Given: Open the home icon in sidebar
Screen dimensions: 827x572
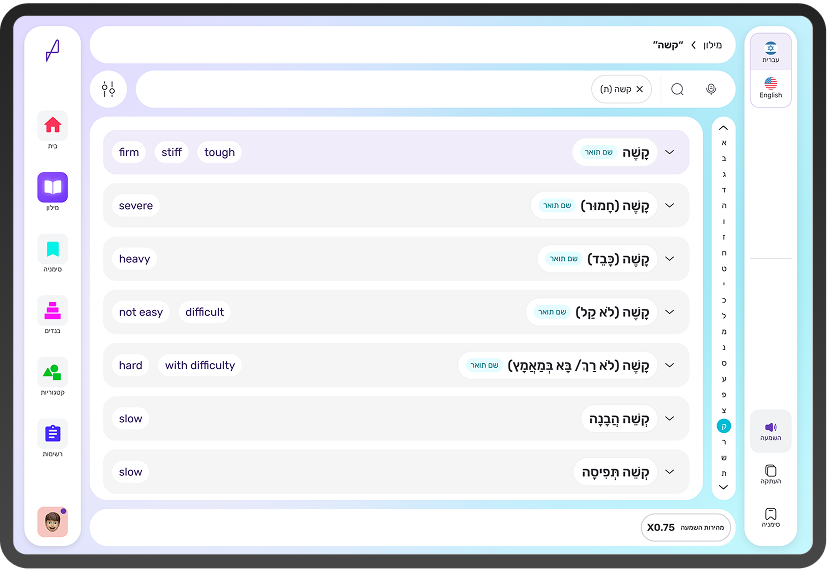Looking at the screenshot, I should pos(52,125).
